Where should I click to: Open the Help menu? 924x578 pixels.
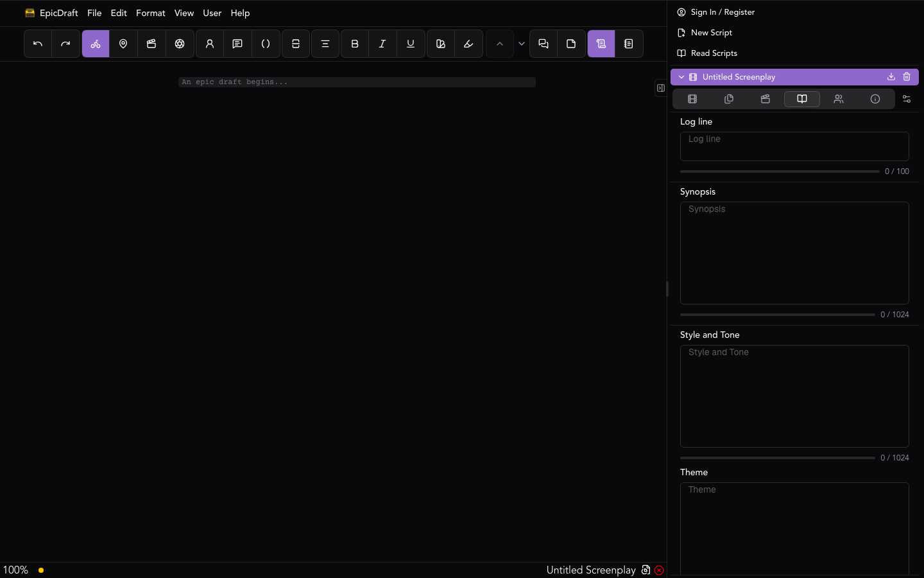pyautogui.click(x=240, y=13)
